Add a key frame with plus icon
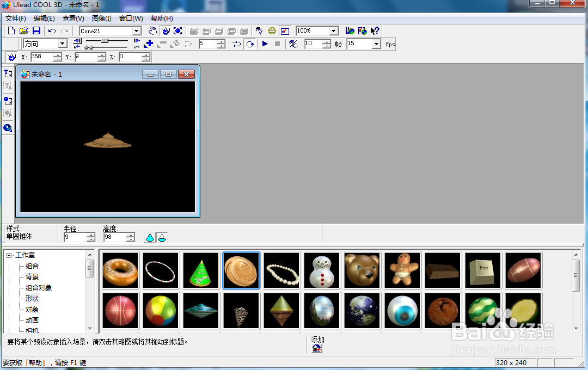Viewport: 588px width, 370px height. 149,44
